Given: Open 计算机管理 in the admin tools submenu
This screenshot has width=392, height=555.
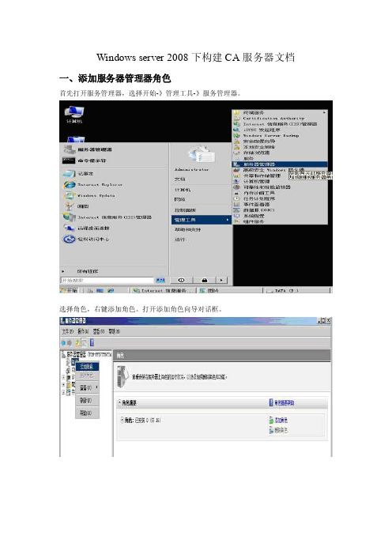Looking at the screenshot, I should tap(256, 182).
